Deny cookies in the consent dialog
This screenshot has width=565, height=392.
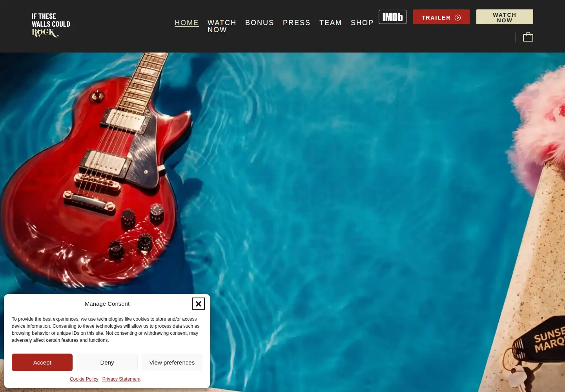click(107, 363)
